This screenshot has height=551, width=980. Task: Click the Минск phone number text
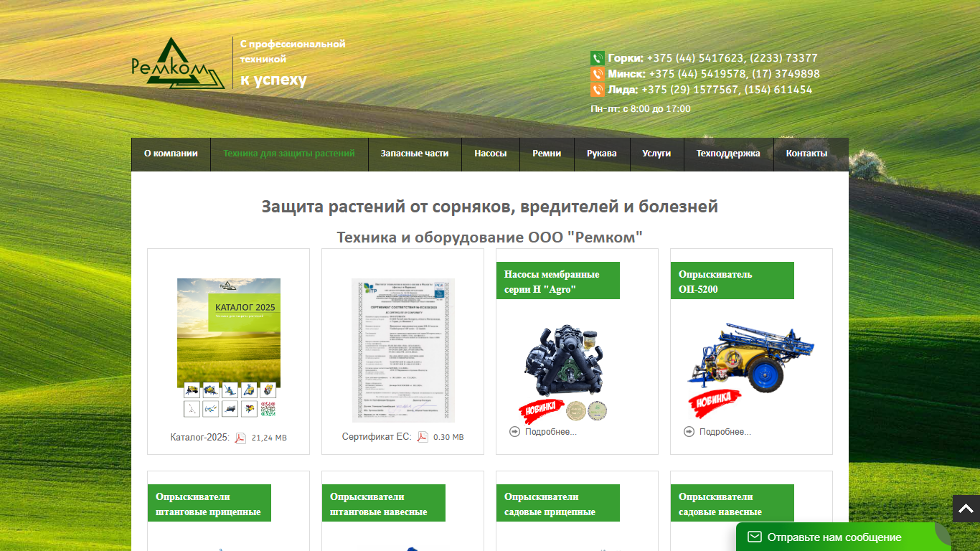click(x=735, y=74)
